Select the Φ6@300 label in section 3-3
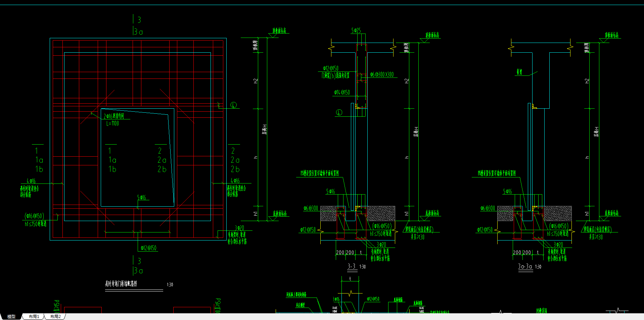The height and width of the screenshot is (320, 644). [x=311, y=208]
